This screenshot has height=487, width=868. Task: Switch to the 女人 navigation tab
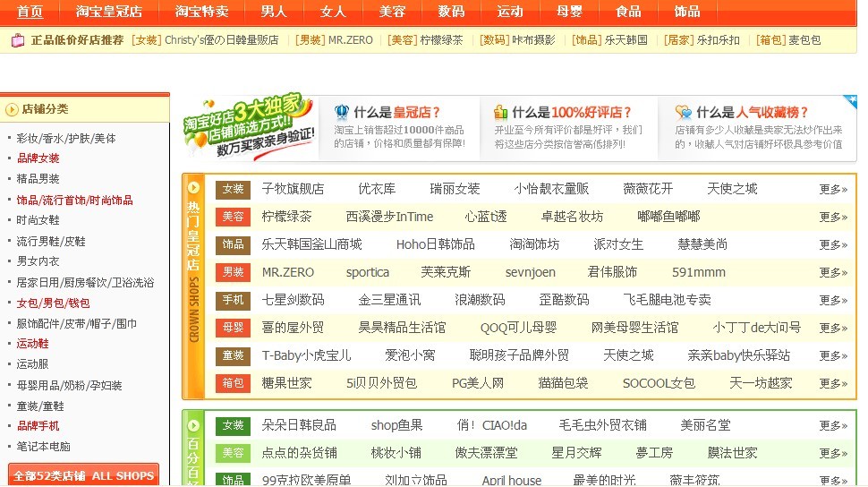click(333, 12)
